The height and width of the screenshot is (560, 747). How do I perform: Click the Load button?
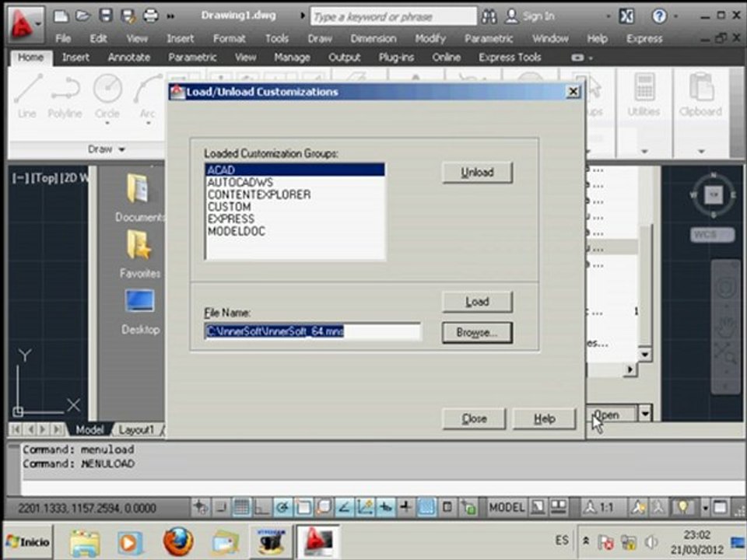pos(477,302)
